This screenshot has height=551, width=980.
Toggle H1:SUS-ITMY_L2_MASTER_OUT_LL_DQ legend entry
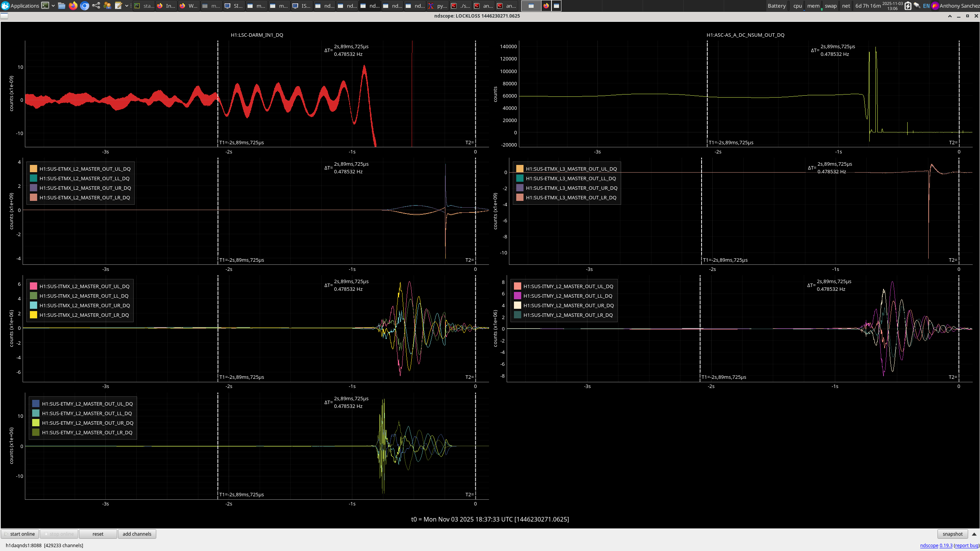coord(568,296)
